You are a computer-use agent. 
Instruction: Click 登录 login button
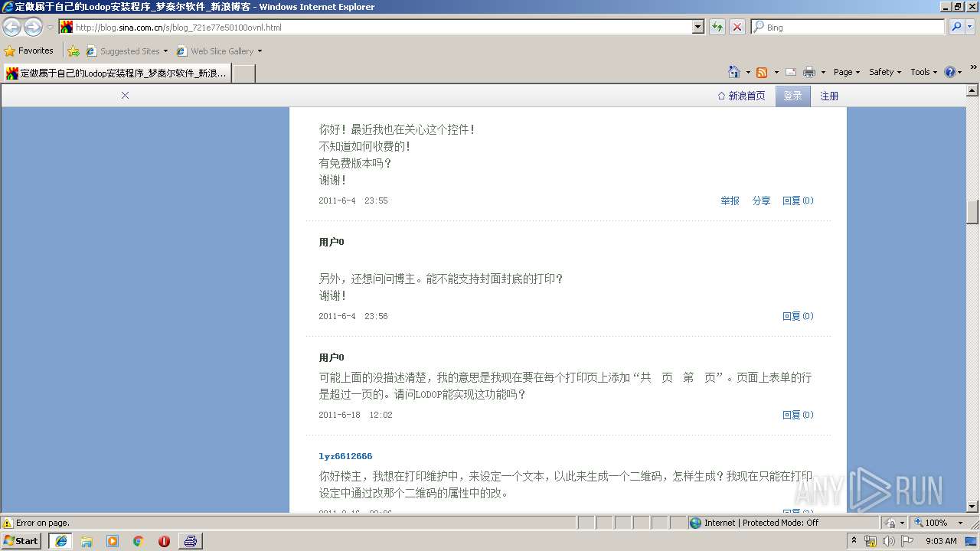click(792, 96)
